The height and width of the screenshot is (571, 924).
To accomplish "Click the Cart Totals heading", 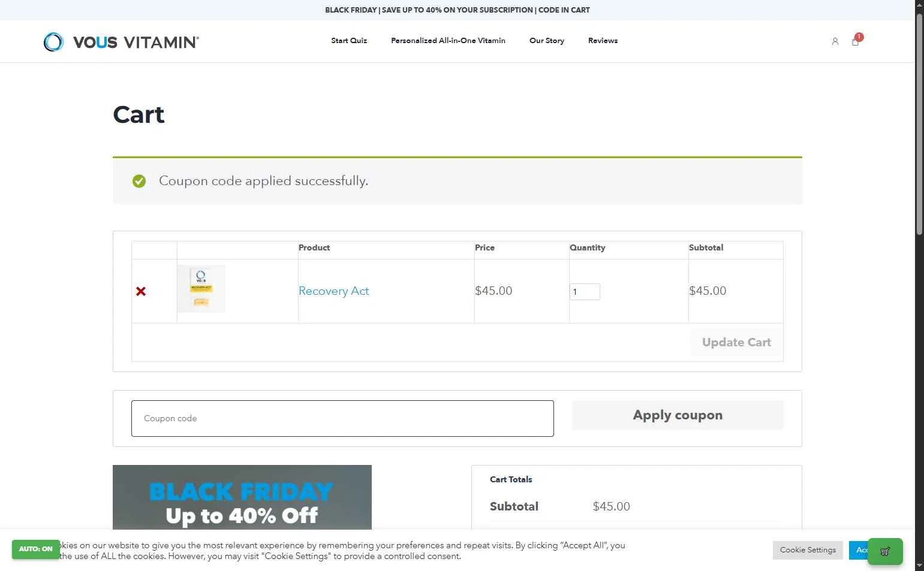I will coord(511,479).
